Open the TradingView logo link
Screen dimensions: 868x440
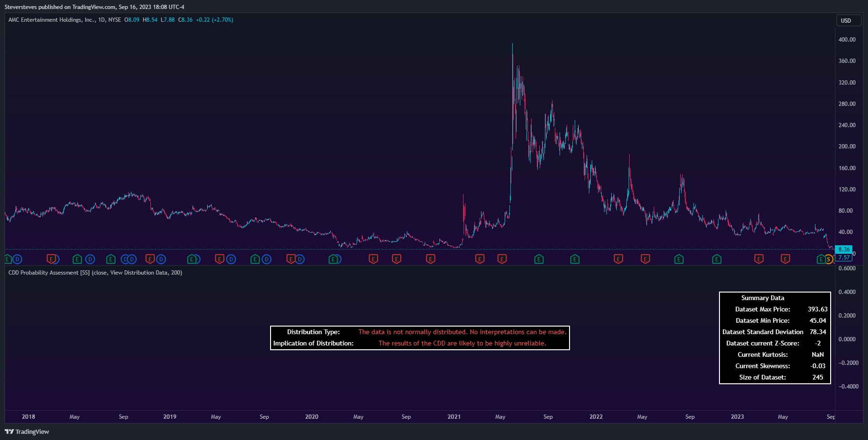tap(27, 431)
